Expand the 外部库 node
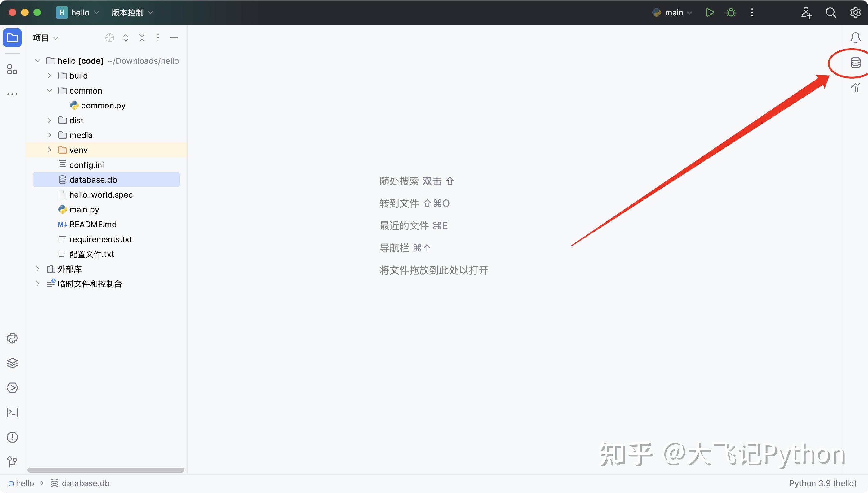 (x=38, y=269)
